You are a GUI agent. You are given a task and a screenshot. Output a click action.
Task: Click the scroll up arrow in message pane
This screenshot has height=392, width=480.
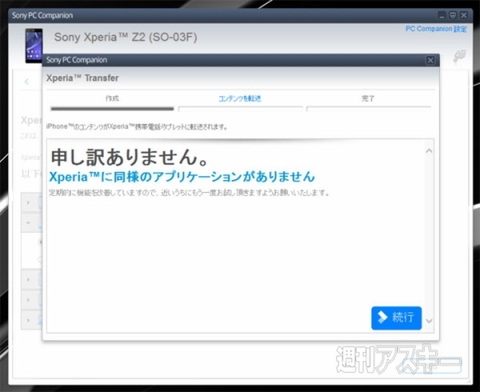pyautogui.click(x=429, y=151)
